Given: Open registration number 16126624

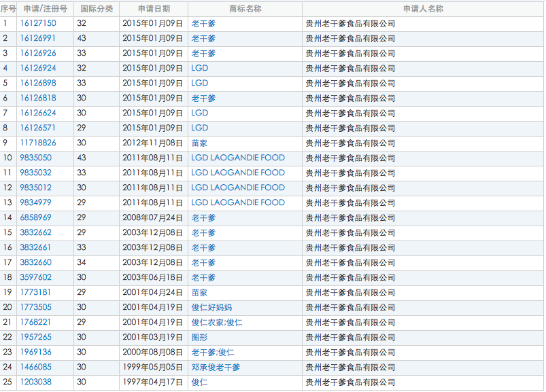Looking at the screenshot, I should click(x=38, y=113).
